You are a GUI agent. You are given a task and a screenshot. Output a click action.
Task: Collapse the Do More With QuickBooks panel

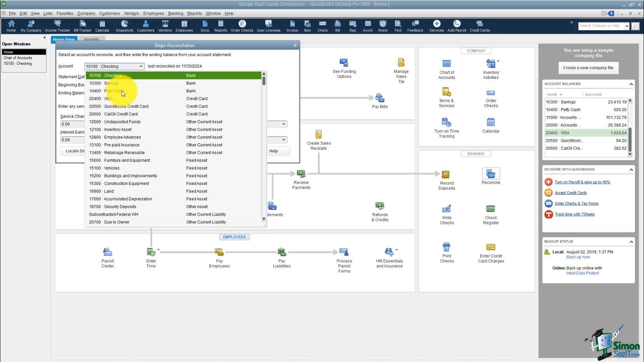pyautogui.click(x=631, y=170)
